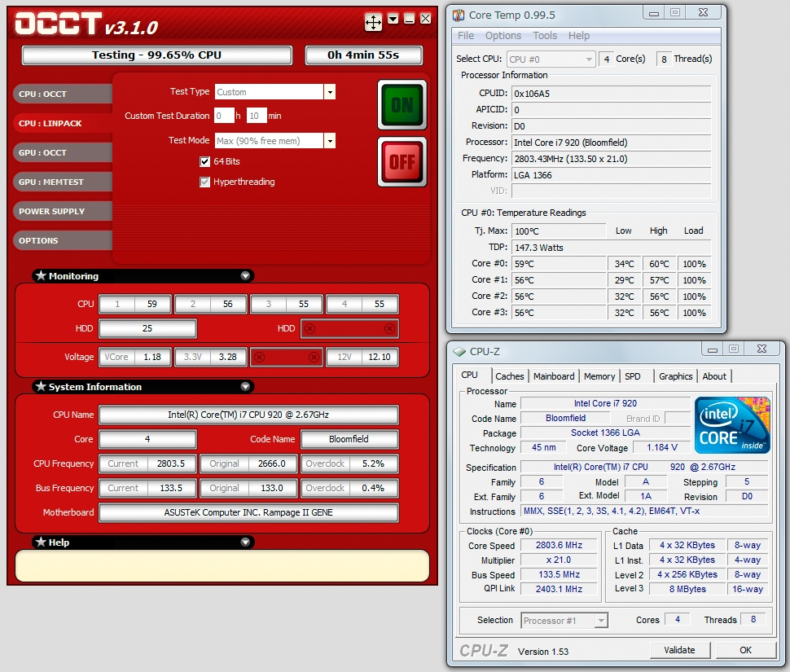Click the Core #0 temperature 59°C value
790x672 pixels.
coord(559,264)
